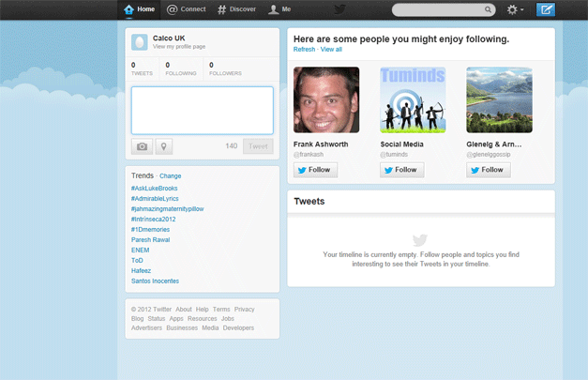588x380 pixels.
Task: Open Glenelg landscape profile image
Action: tap(499, 99)
